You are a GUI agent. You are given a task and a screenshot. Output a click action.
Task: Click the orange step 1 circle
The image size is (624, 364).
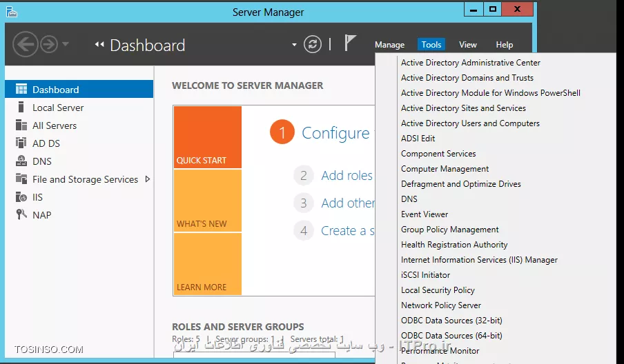click(x=282, y=132)
